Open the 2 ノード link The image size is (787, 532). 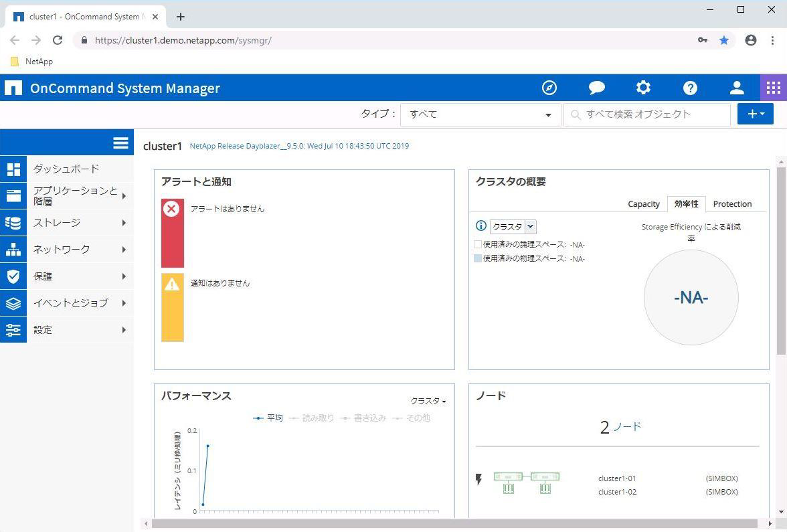pos(620,427)
